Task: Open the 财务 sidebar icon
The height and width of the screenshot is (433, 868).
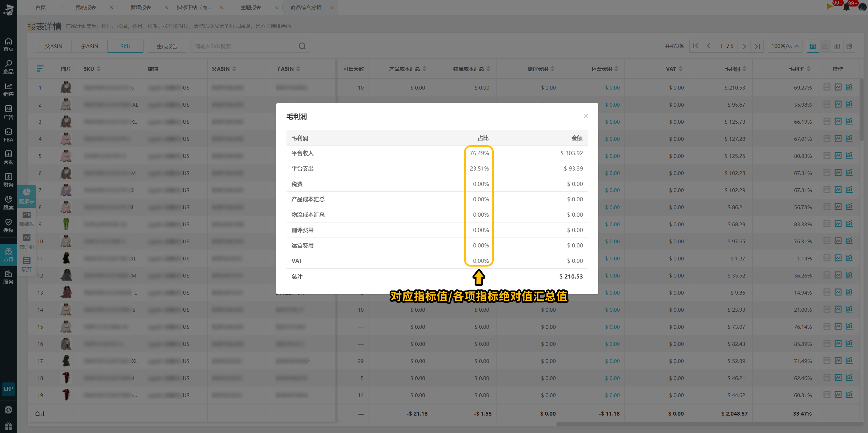Action: pos(9,180)
